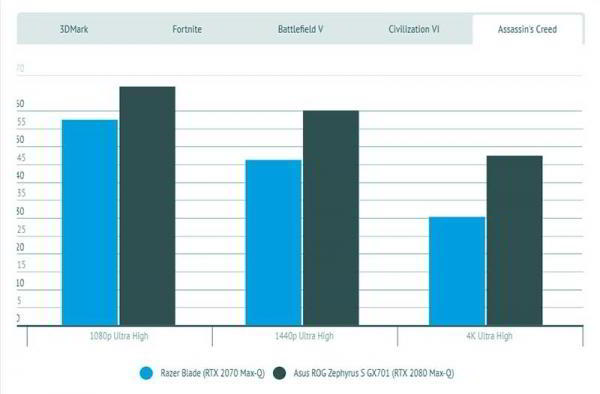This screenshot has height=394, width=600.
Task: Select the dark Asus bar for 1440p
Action: (x=331, y=218)
